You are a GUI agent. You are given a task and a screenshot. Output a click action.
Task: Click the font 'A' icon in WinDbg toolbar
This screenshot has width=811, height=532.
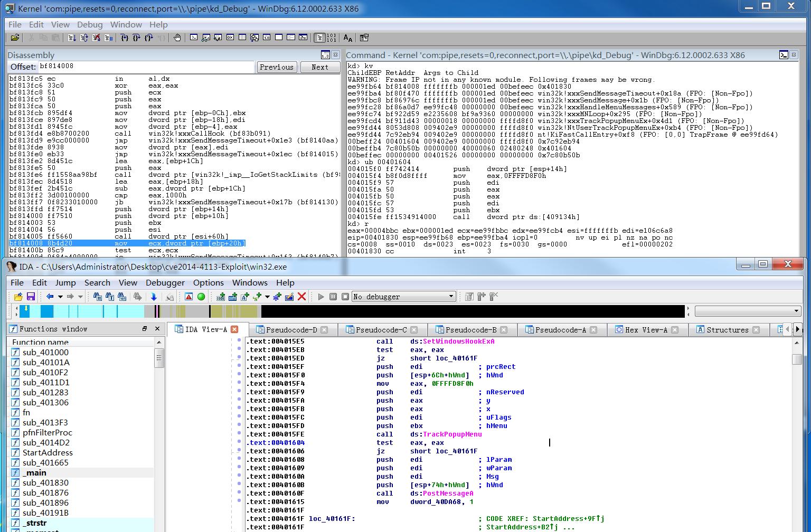347,37
